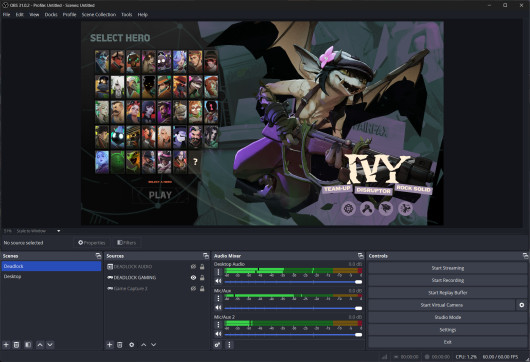Click Start Replay Buffer
The image size is (530, 362).
tap(448, 293)
